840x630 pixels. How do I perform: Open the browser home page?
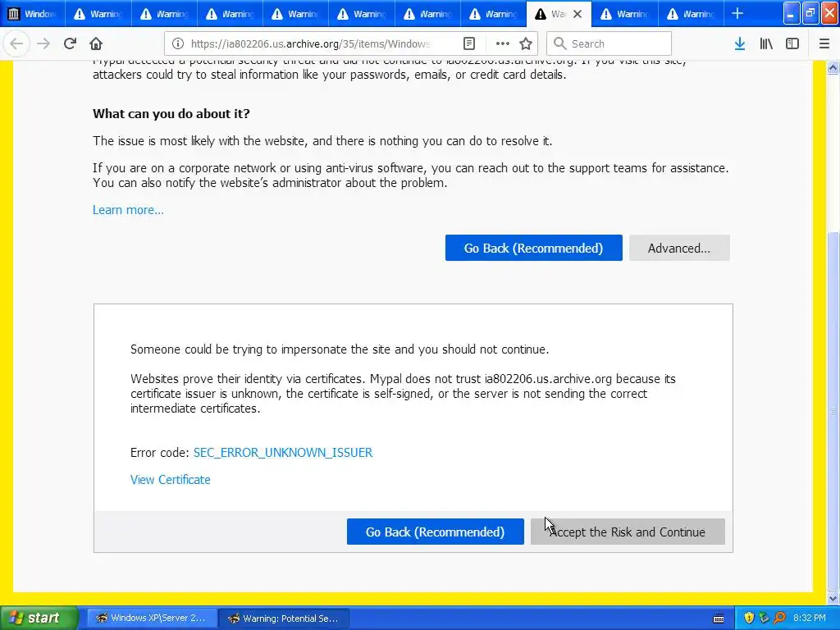[96, 43]
